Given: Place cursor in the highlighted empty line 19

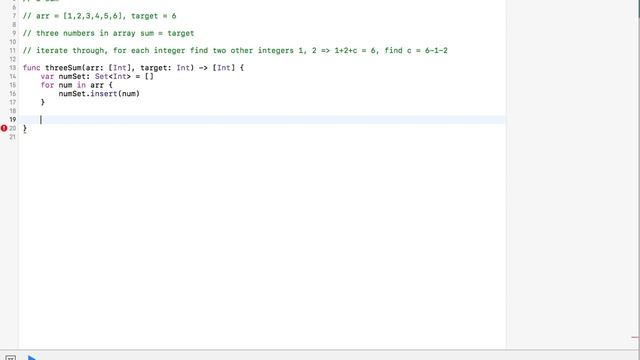Looking at the screenshot, I should click(x=261, y=120).
